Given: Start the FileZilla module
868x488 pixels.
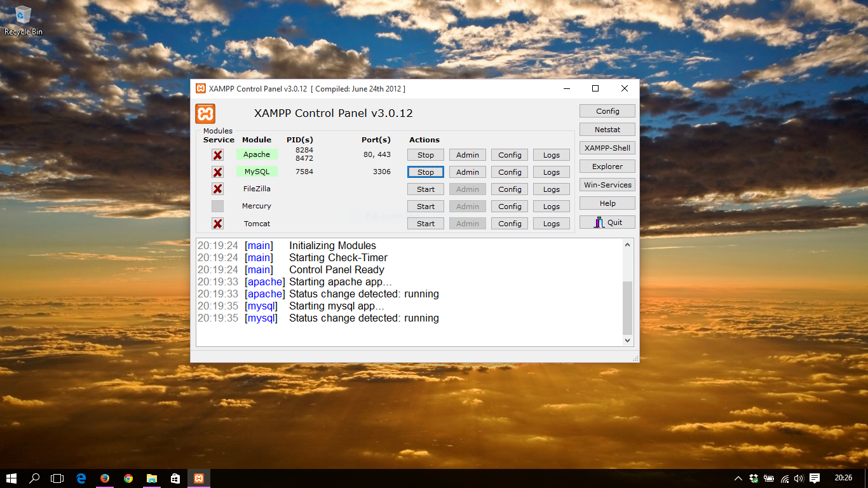Looking at the screenshot, I should click(x=426, y=189).
